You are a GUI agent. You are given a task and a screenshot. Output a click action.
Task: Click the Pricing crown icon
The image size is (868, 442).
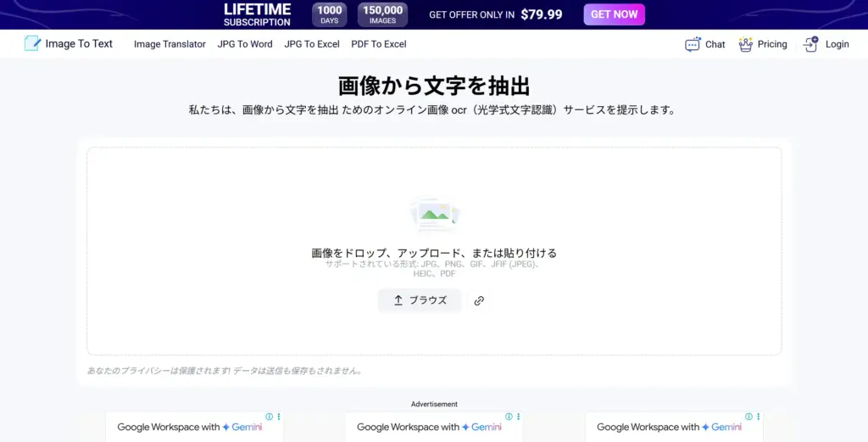(x=746, y=44)
